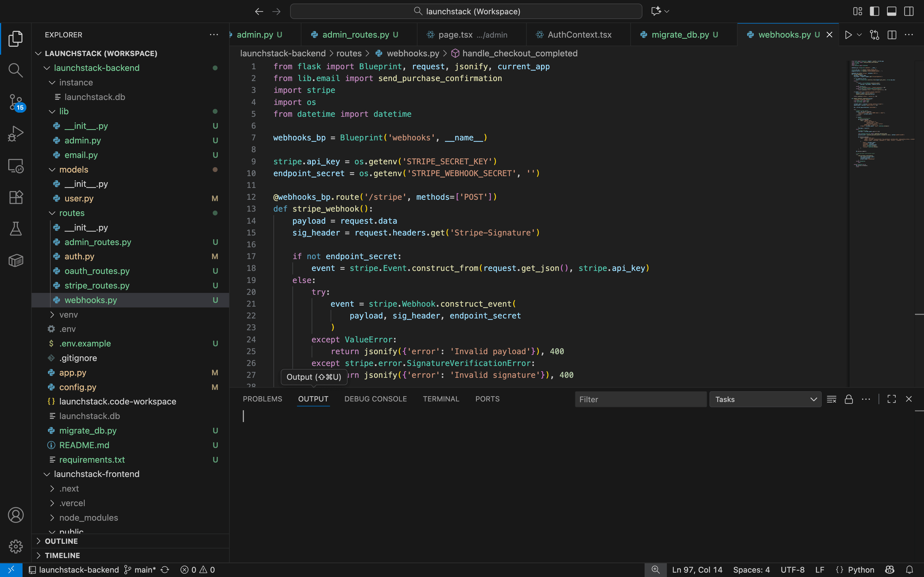Run the webhooks.py file with the play button
Viewport: 924px width, 577px height.
tap(848, 34)
